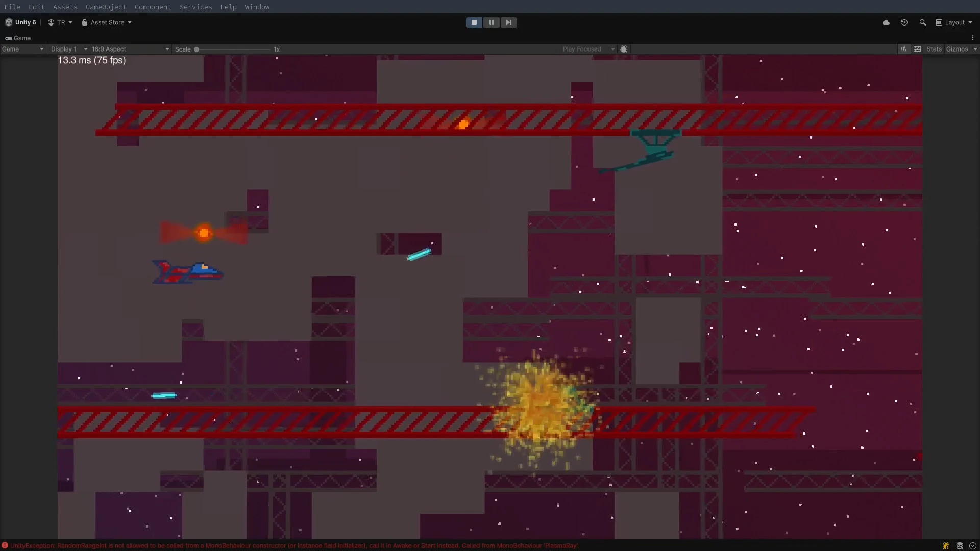Adjust the Scale slider
The width and height of the screenshot is (980, 551).
(197, 49)
